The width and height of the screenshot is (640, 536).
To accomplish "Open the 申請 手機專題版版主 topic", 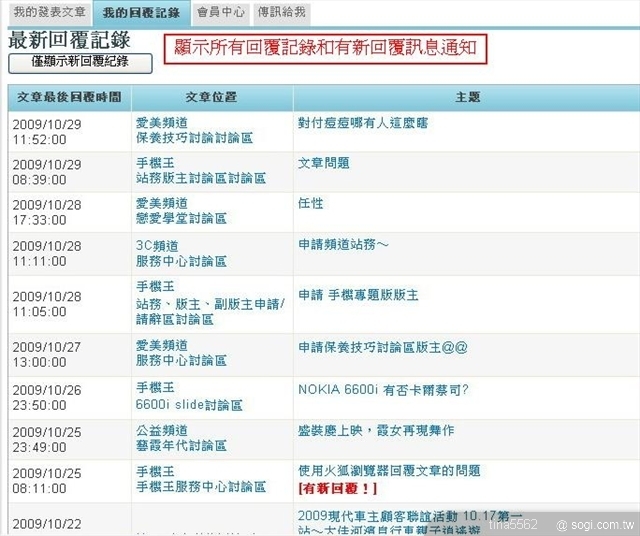I will click(x=358, y=295).
